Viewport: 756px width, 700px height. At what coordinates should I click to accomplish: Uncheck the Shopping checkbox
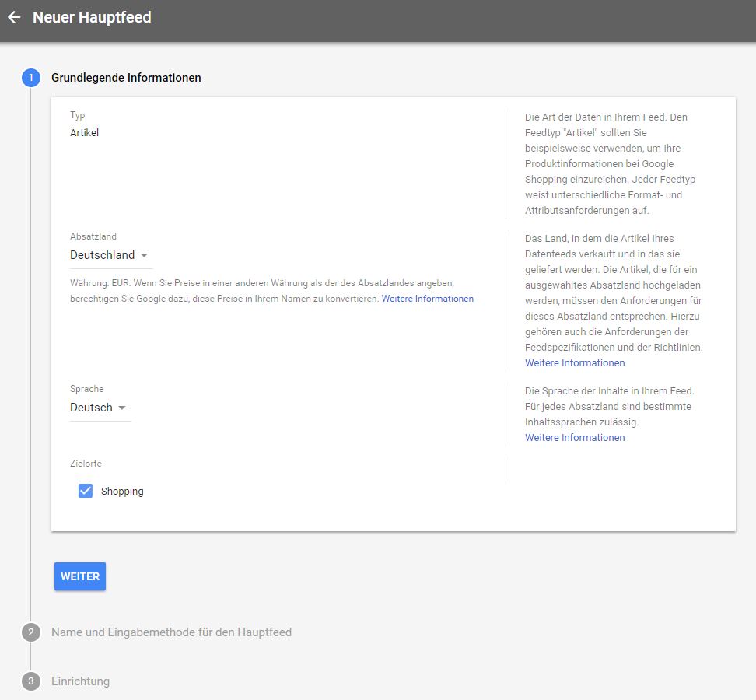tap(86, 491)
